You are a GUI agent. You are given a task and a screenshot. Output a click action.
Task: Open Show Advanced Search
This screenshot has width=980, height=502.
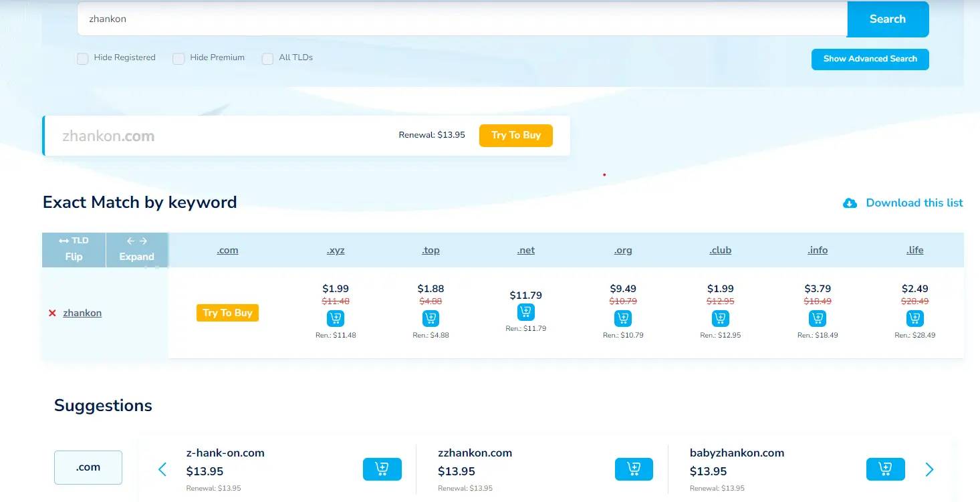870,59
